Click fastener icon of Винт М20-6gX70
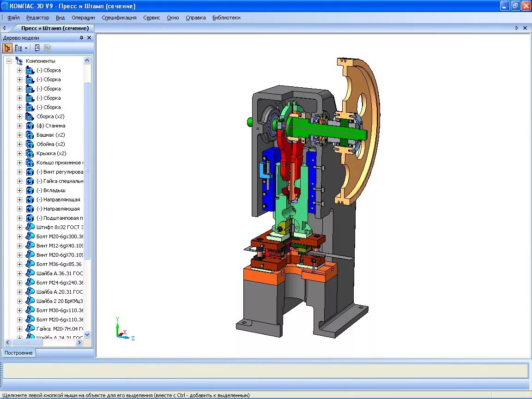This screenshot has height=399, width=532. click(30, 255)
